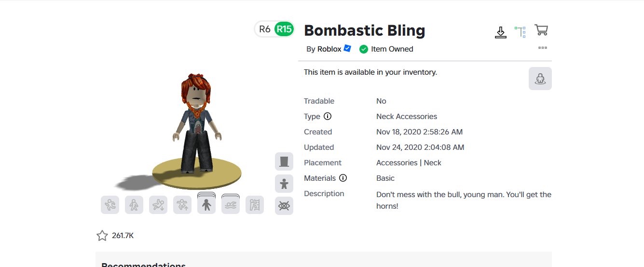Image resolution: width=644 pixels, height=267 pixels.
Task: Open the shopping cart icon
Action: click(541, 30)
